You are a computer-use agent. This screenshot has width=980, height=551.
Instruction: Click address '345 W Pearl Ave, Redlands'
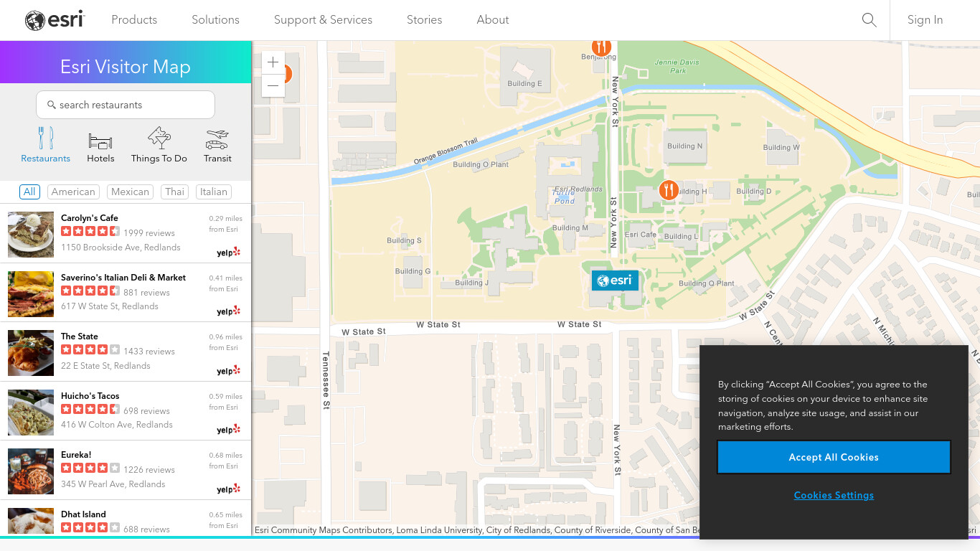tap(113, 484)
